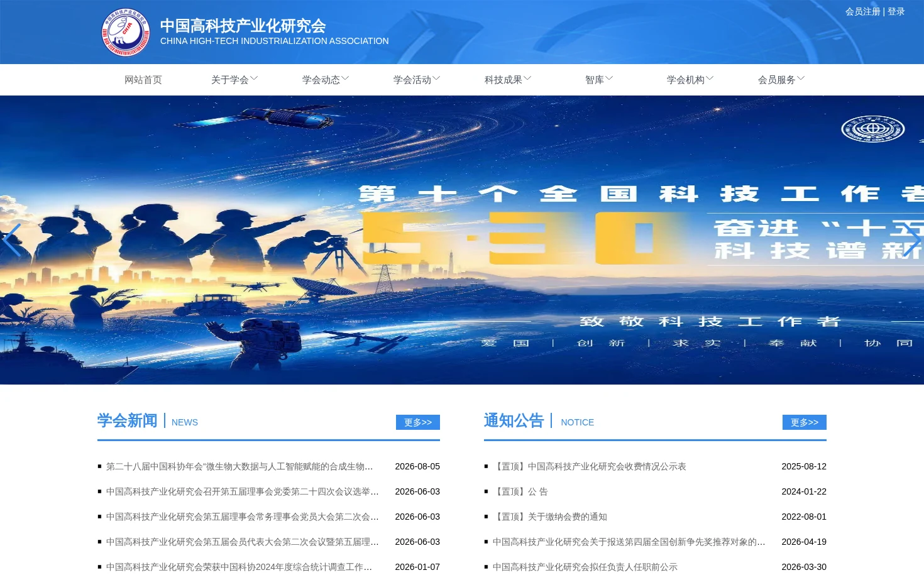Expand the 智库 dropdown menu
This screenshot has height=580, width=924.
[x=599, y=80]
